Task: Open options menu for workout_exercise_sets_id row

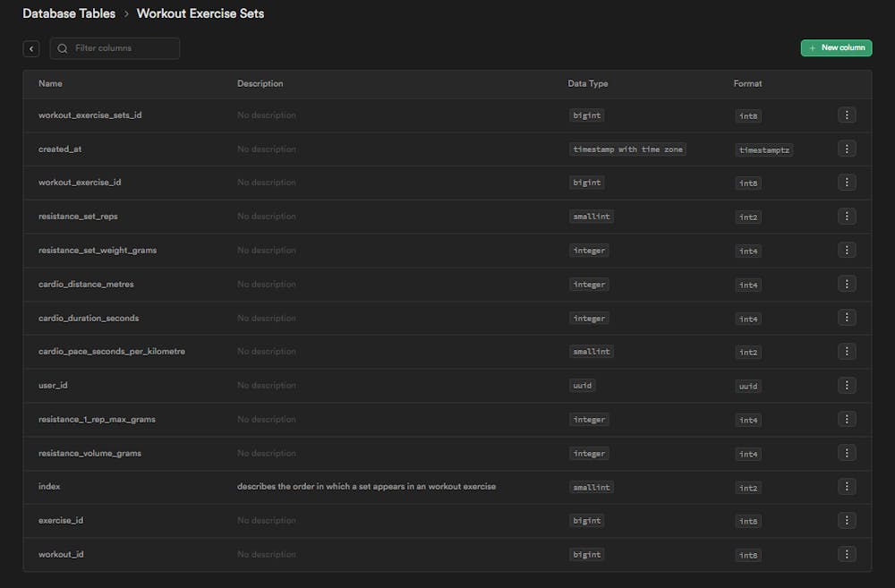Action: (x=847, y=115)
